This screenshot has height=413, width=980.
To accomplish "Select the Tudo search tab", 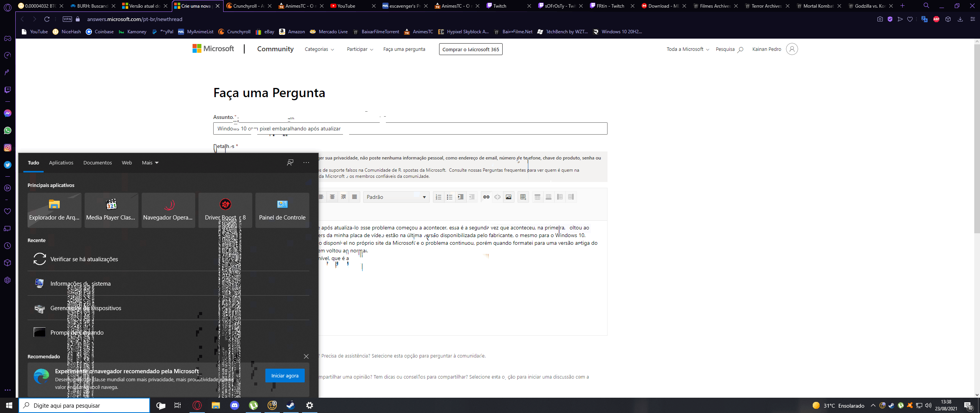I will (33, 163).
